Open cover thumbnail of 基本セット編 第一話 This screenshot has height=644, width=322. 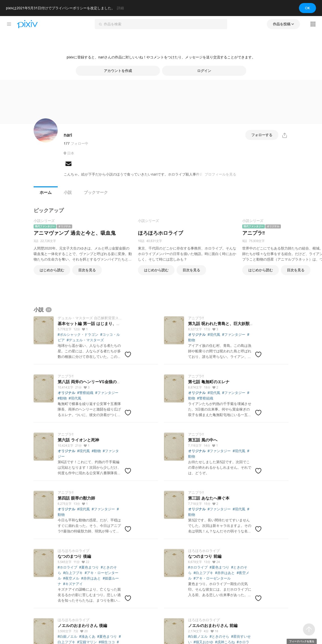point(44,330)
